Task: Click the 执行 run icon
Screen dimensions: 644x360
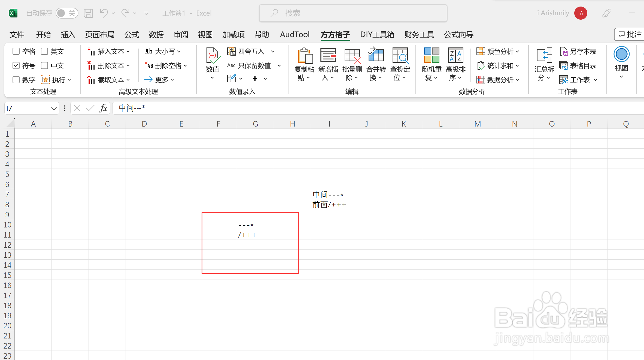Action: (45, 80)
